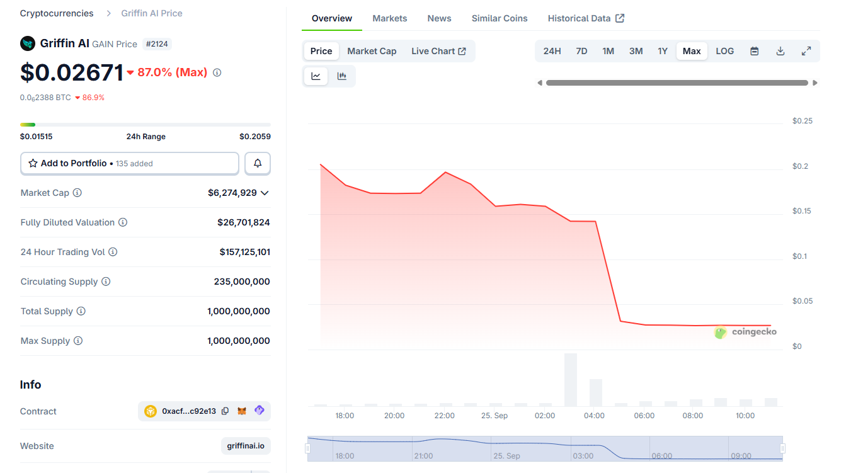Click the 24h high value $0.2059

255,137
